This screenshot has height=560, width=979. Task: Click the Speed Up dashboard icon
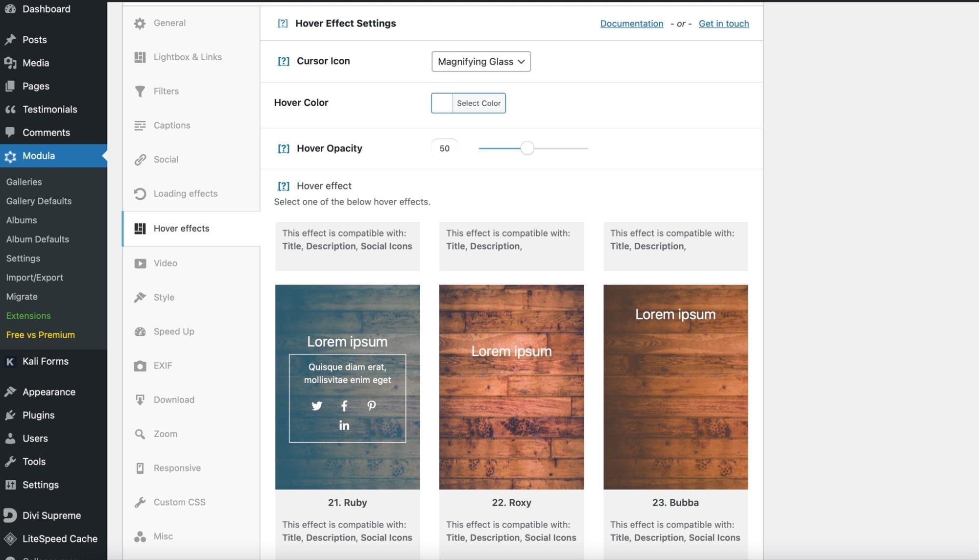140,331
